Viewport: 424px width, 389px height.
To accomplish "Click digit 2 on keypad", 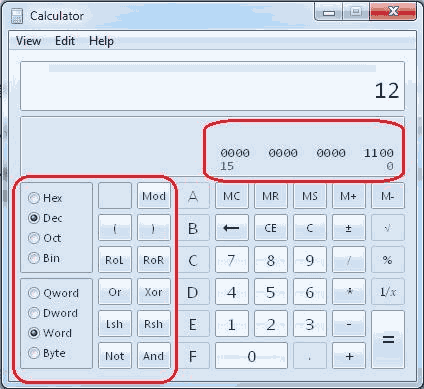I will pyautogui.click(x=271, y=324).
